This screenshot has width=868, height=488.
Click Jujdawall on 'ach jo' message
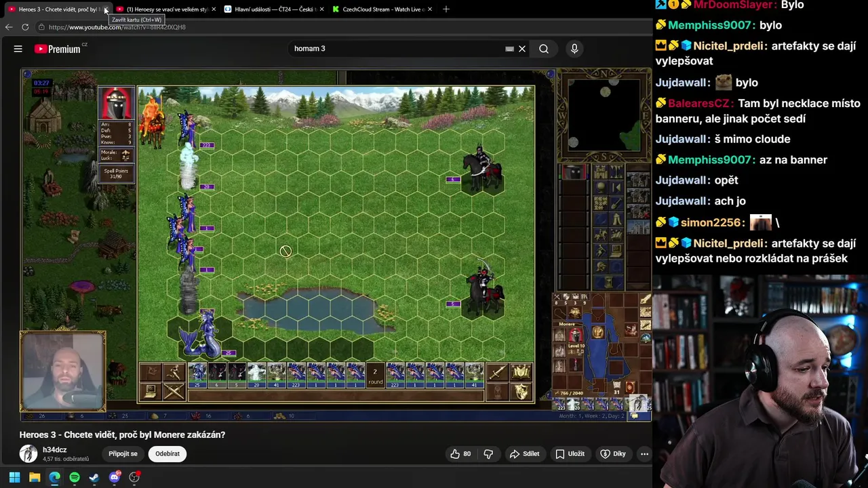tap(682, 201)
